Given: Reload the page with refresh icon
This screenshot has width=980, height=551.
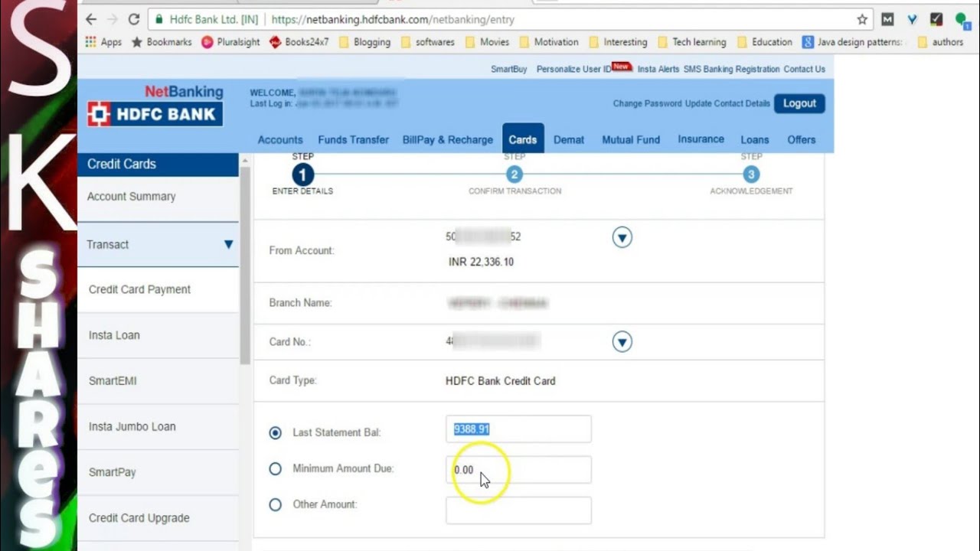Looking at the screenshot, I should [134, 19].
